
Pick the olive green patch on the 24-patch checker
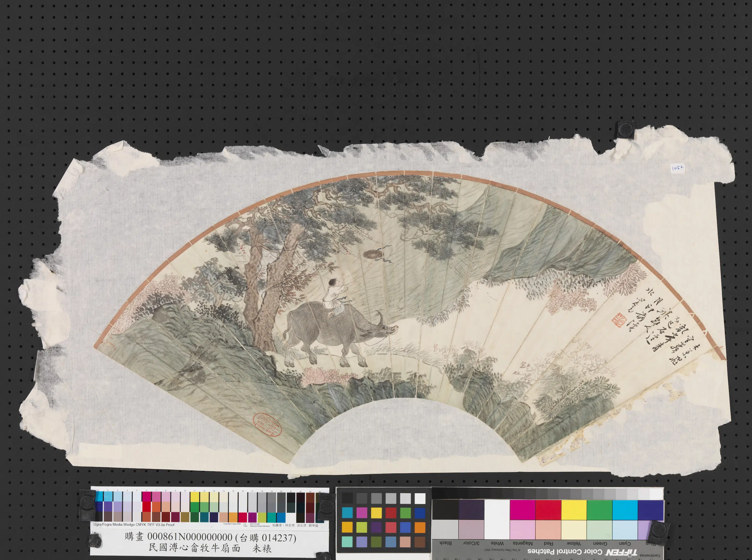click(376, 542)
